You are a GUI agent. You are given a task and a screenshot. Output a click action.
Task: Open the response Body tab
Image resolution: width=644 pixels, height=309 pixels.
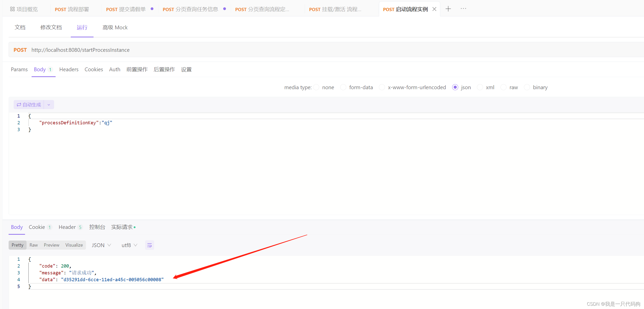click(17, 227)
